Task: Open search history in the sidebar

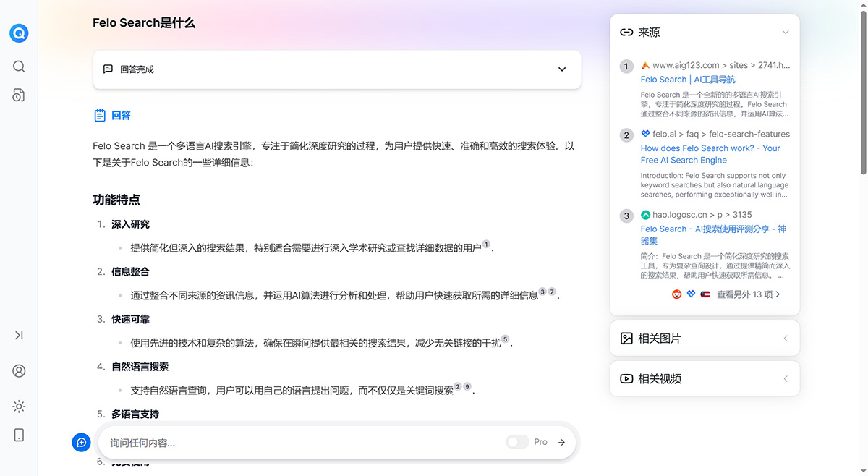Action: [x=18, y=95]
